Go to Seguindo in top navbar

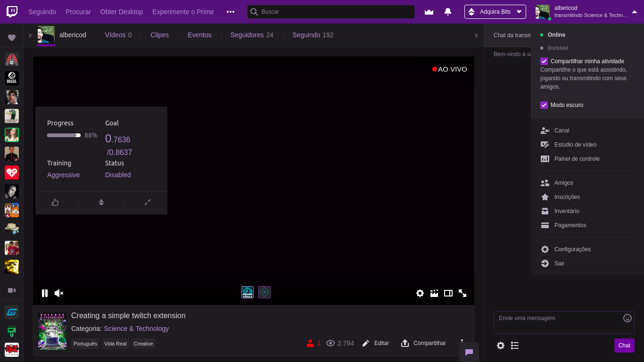click(x=42, y=12)
